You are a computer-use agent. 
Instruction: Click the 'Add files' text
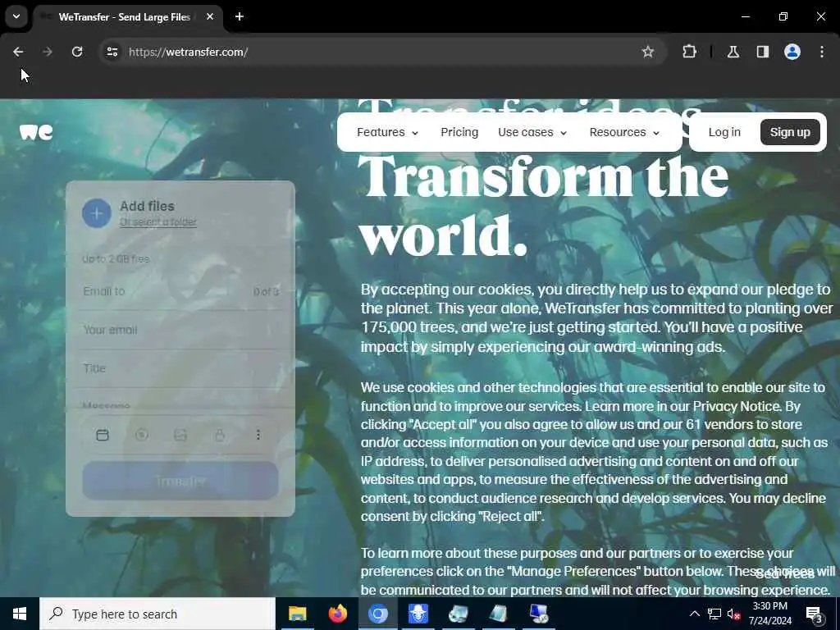pyautogui.click(x=147, y=206)
